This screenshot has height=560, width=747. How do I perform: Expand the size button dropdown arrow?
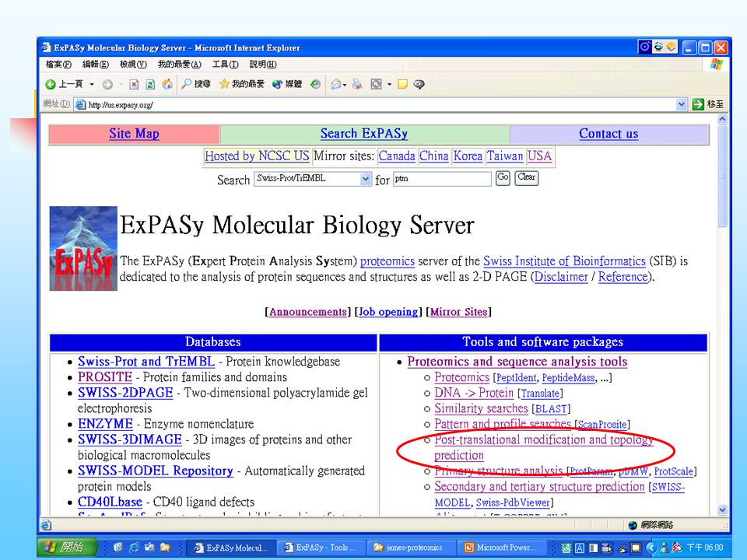pos(389,85)
